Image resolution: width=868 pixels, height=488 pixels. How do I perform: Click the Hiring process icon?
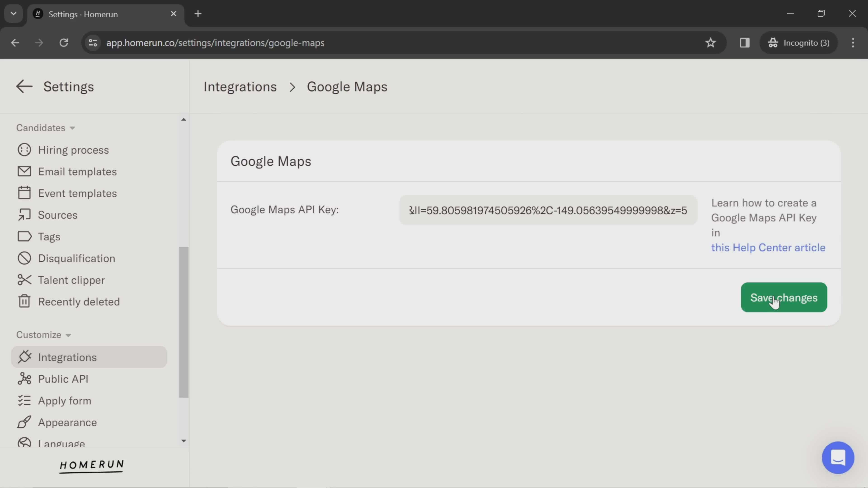tap(24, 150)
